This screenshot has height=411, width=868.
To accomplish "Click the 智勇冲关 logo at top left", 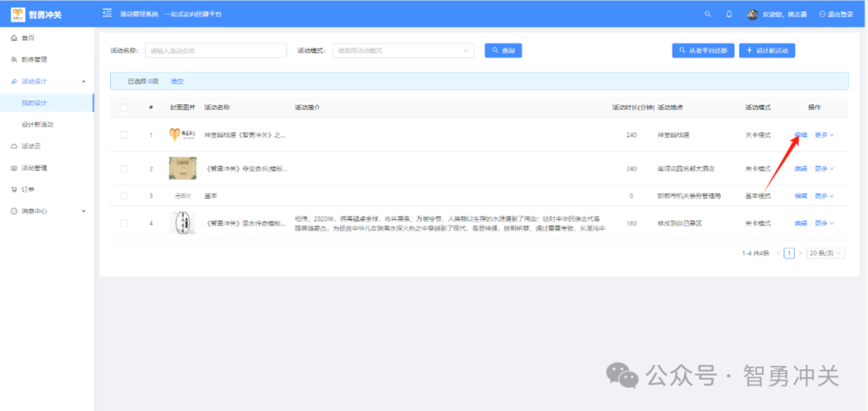I will 36,14.
